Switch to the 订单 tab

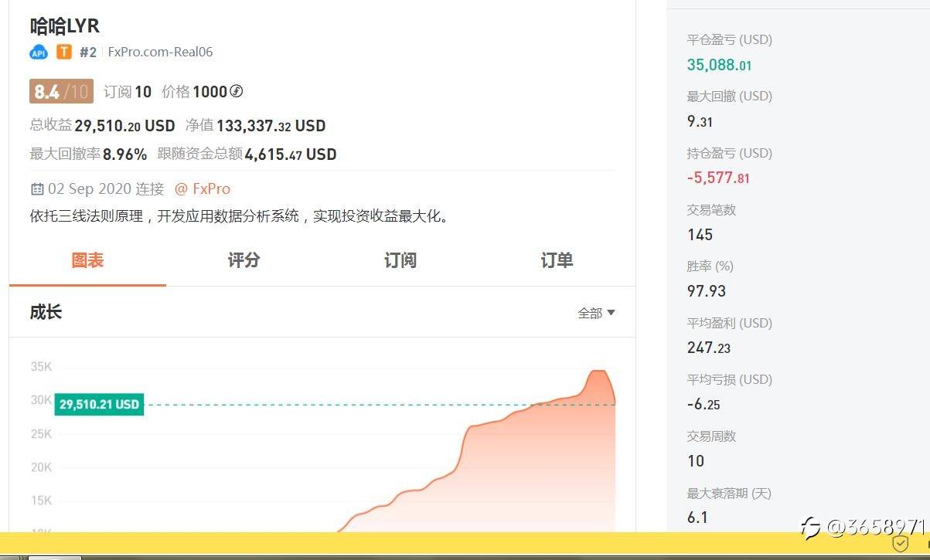[x=557, y=260]
